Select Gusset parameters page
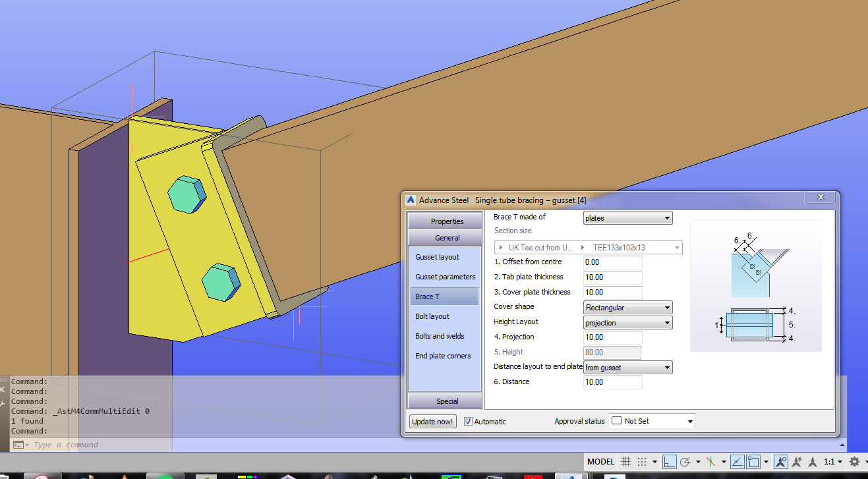868x479 pixels. click(x=445, y=277)
